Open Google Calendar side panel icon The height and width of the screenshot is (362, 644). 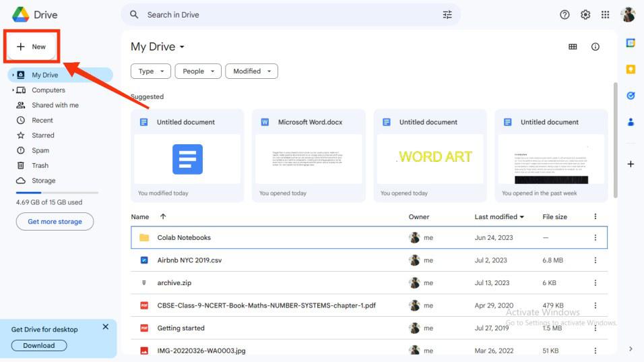coord(631,42)
